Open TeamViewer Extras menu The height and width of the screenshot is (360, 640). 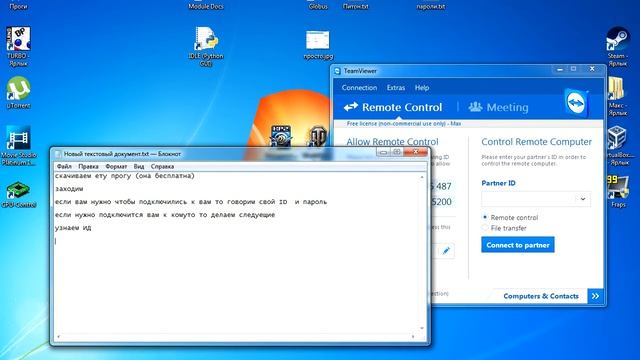point(396,88)
